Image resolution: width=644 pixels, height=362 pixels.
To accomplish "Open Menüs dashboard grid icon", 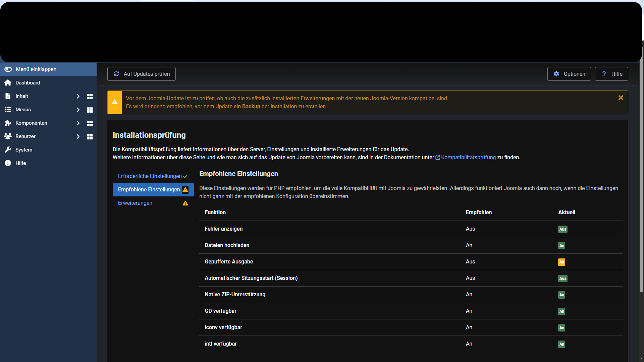I will 90,110.
